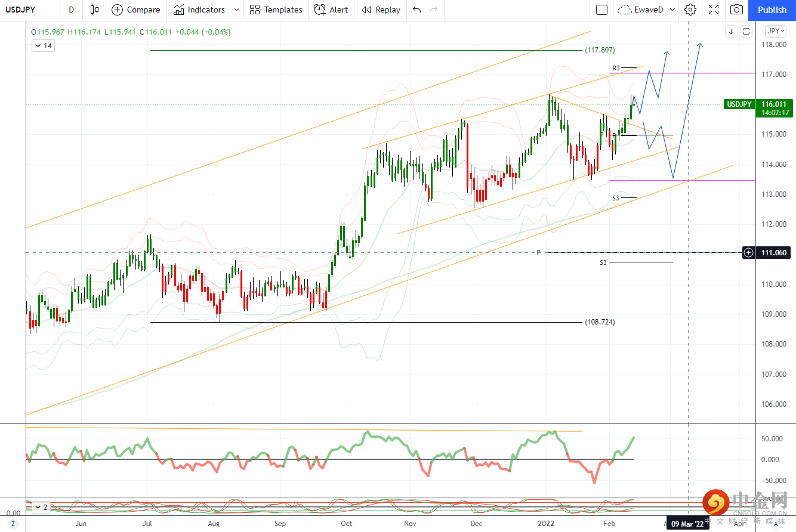This screenshot has height=532, width=796.
Task: Publish the chart idea
Action: (x=772, y=10)
